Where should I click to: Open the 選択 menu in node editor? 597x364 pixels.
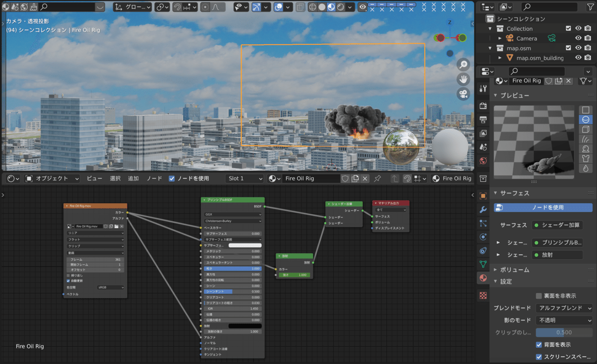coord(115,179)
